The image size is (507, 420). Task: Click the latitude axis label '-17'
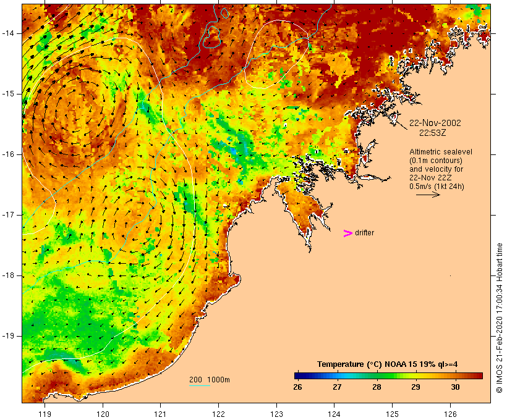(x=8, y=215)
